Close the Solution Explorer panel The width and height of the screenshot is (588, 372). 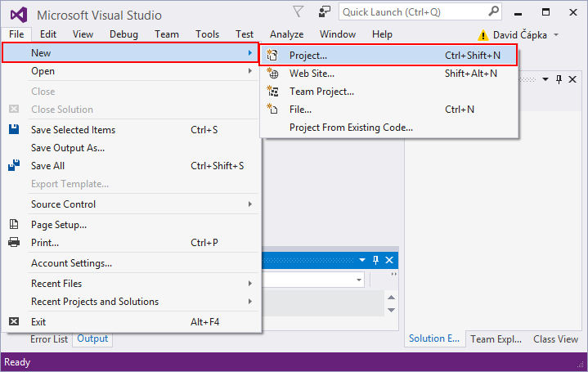click(572, 79)
